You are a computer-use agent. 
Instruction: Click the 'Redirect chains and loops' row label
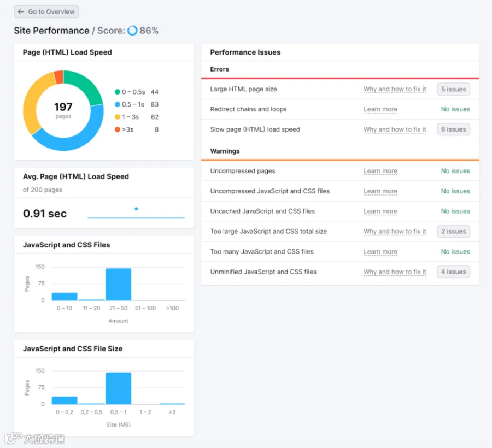[x=249, y=109]
